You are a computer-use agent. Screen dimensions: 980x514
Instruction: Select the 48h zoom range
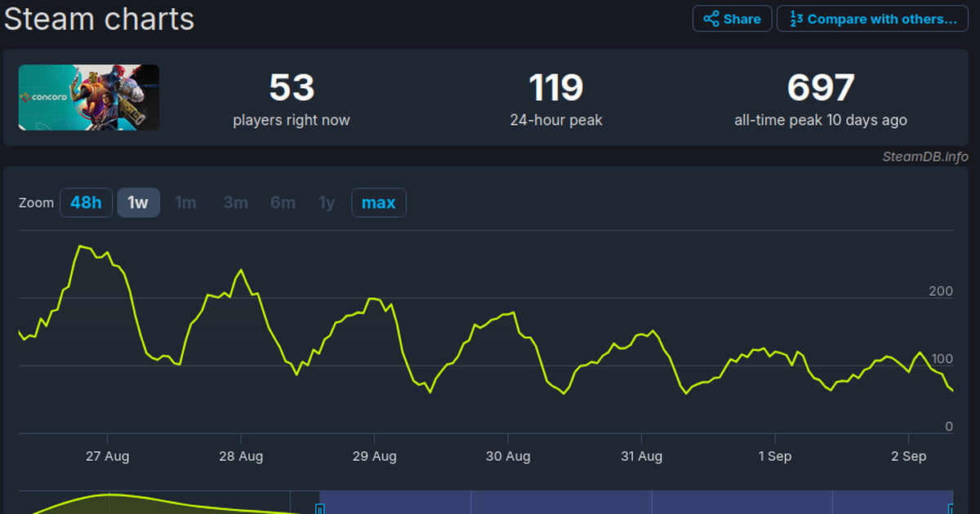point(86,202)
